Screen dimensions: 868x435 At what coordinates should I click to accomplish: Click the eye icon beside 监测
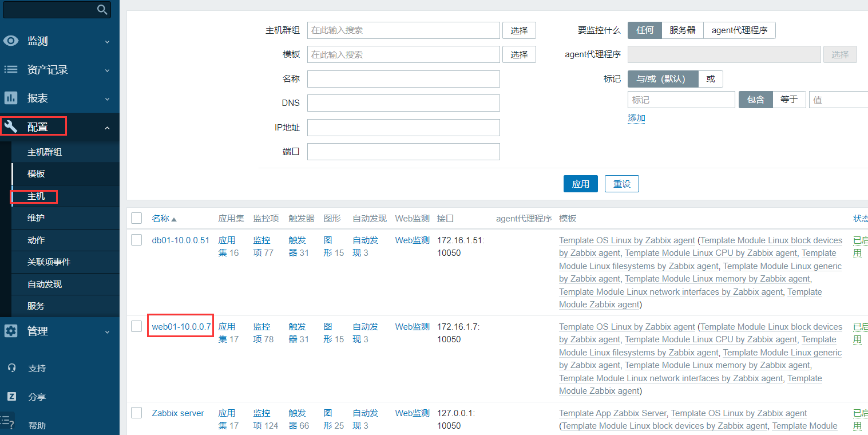(x=11, y=41)
